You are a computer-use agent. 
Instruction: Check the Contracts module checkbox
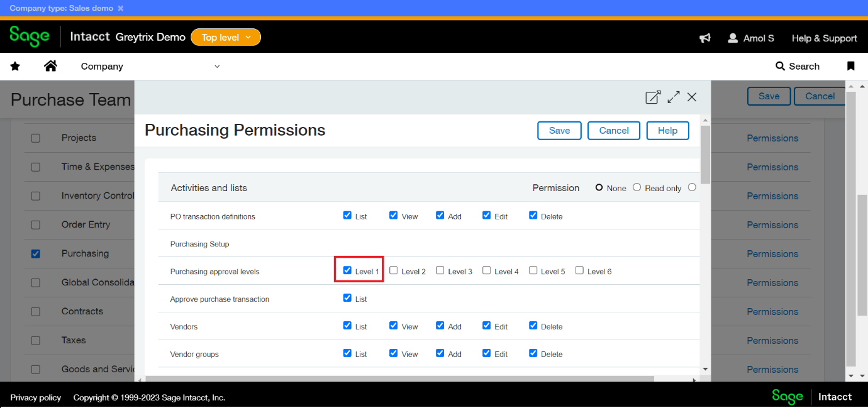coord(36,312)
